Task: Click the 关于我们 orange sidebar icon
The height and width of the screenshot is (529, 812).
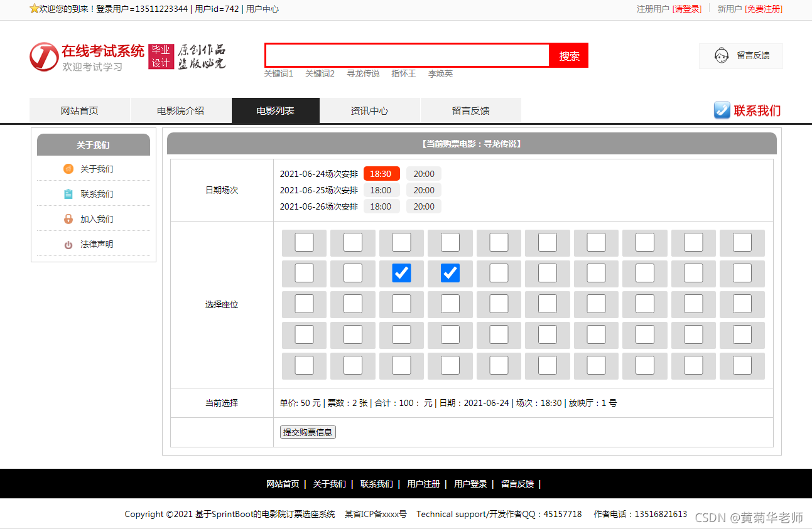Action: pyautogui.click(x=68, y=168)
